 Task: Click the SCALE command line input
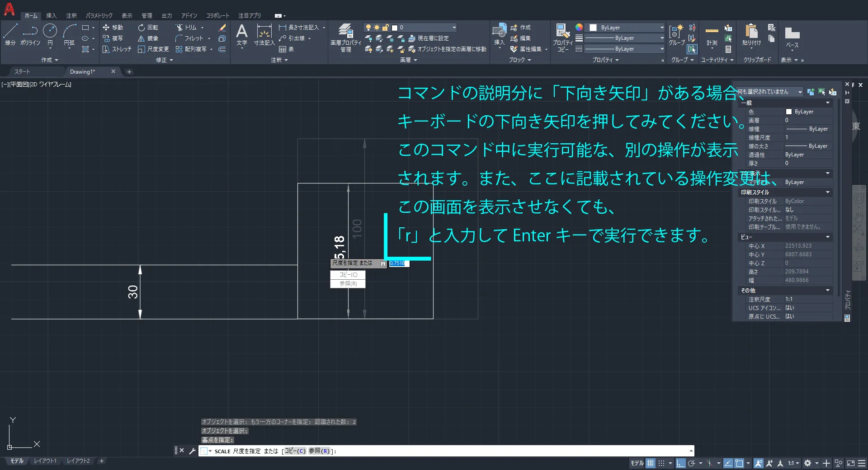tap(497, 451)
